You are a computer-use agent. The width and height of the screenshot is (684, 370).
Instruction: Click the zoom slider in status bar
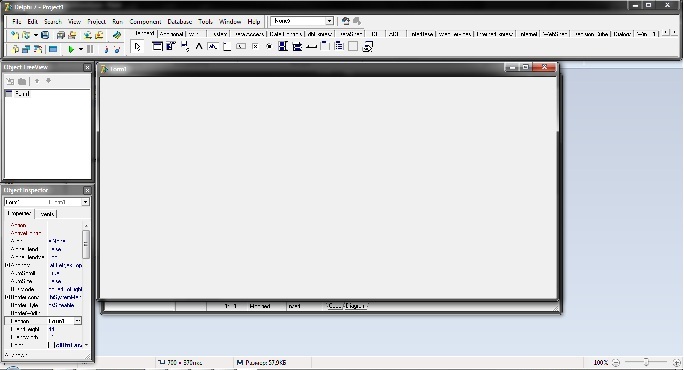[646, 362]
